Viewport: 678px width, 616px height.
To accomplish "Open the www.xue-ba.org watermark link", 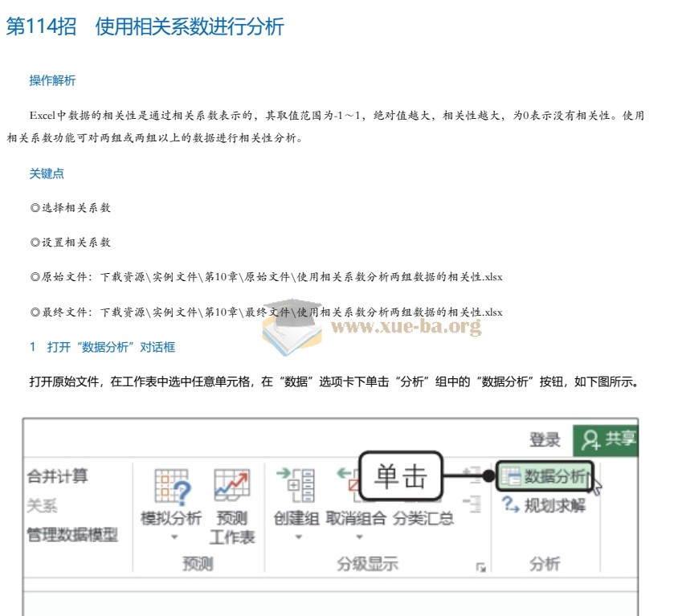I will coord(406,326).
